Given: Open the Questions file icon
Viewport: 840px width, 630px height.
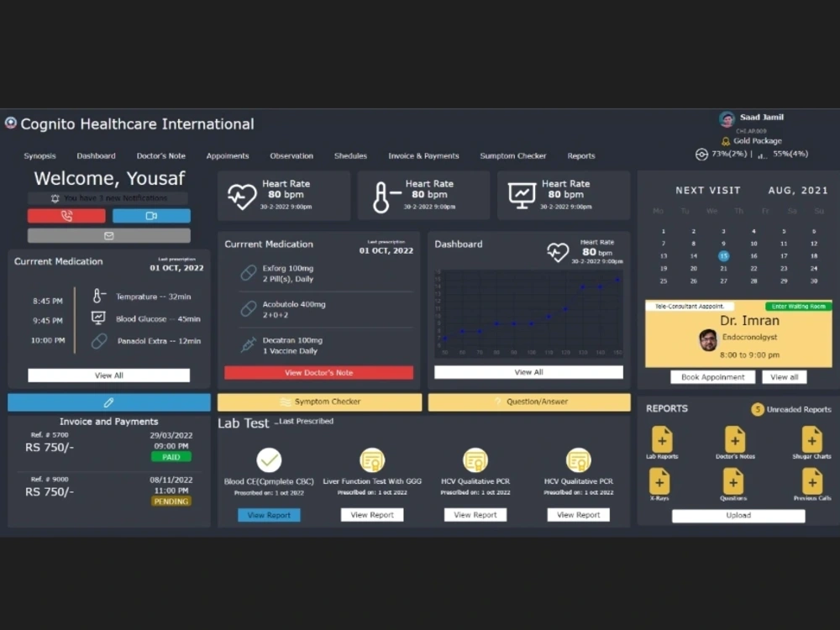Looking at the screenshot, I should 732,481.
